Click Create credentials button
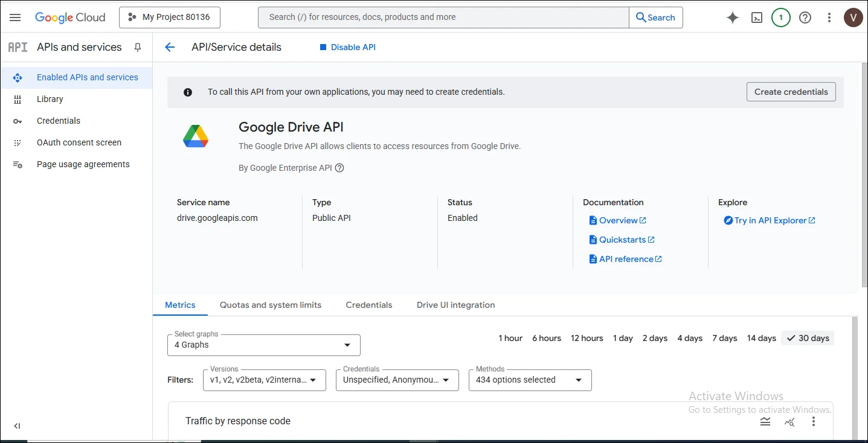 (791, 92)
